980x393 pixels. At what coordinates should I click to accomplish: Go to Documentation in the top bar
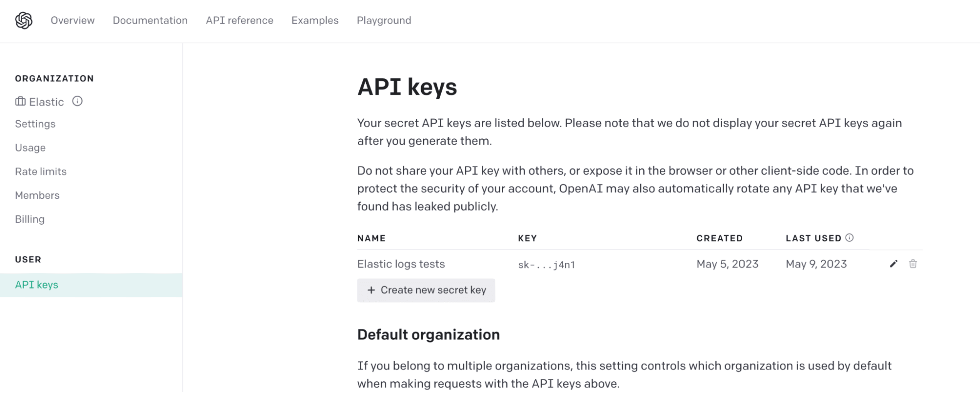pyautogui.click(x=150, y=21)
